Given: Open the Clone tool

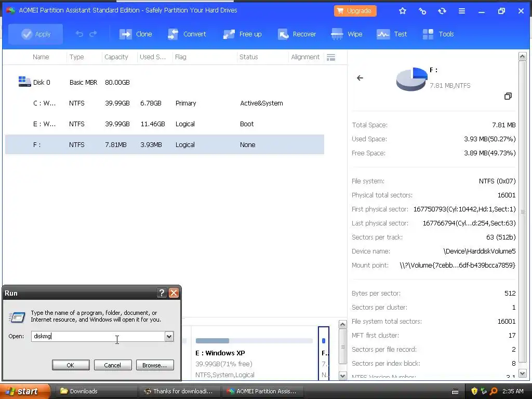Looking at the screenshot, I should pyautogui.click(x=136, y=34).
